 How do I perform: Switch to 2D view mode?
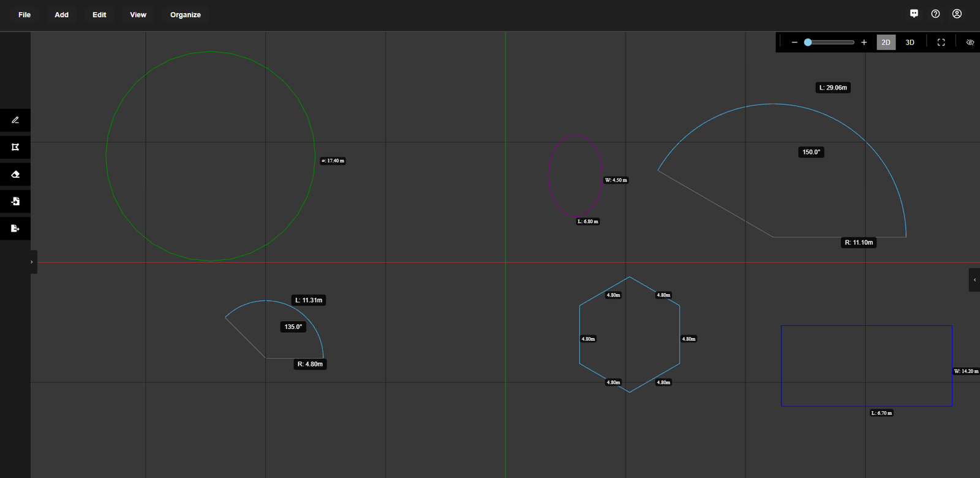[886, 42]
